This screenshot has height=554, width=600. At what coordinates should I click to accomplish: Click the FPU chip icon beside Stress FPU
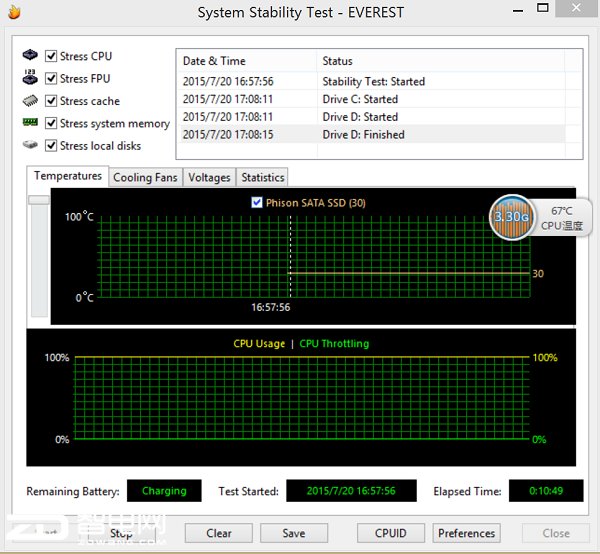[30, 77]
